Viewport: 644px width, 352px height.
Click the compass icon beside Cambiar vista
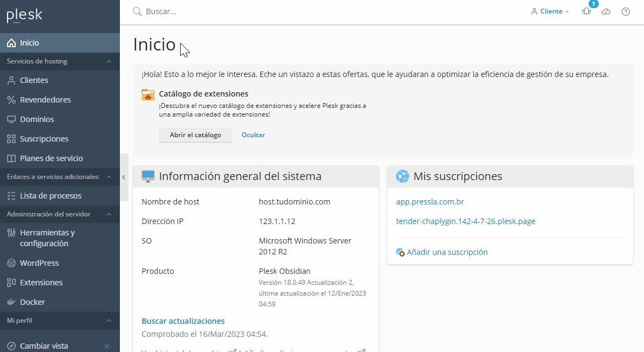[11, 346]
